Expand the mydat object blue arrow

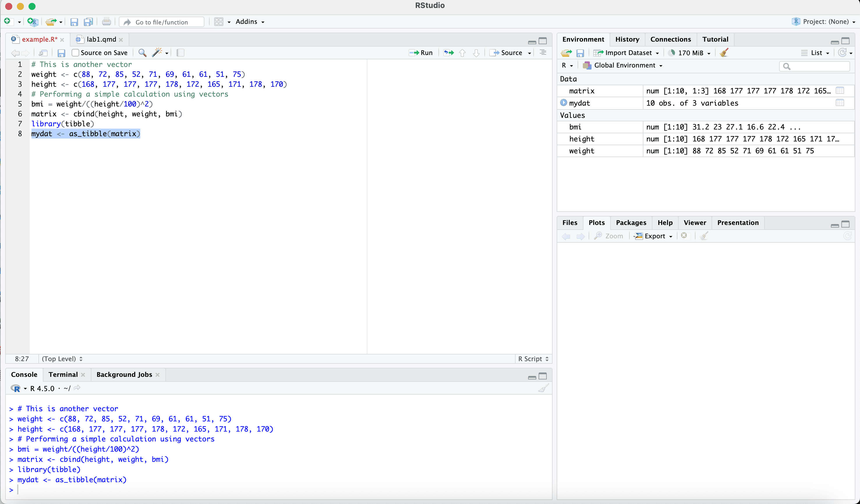[563, 103]
